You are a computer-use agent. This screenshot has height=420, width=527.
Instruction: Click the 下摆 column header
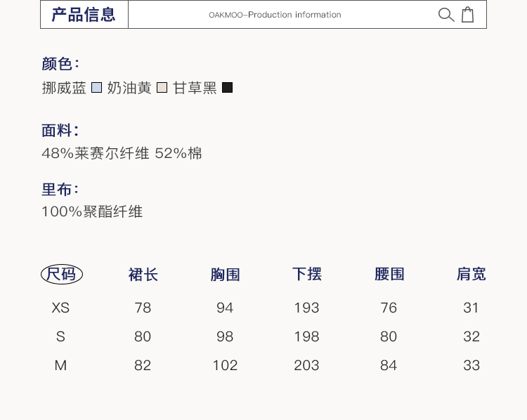(x=307, y=274)
